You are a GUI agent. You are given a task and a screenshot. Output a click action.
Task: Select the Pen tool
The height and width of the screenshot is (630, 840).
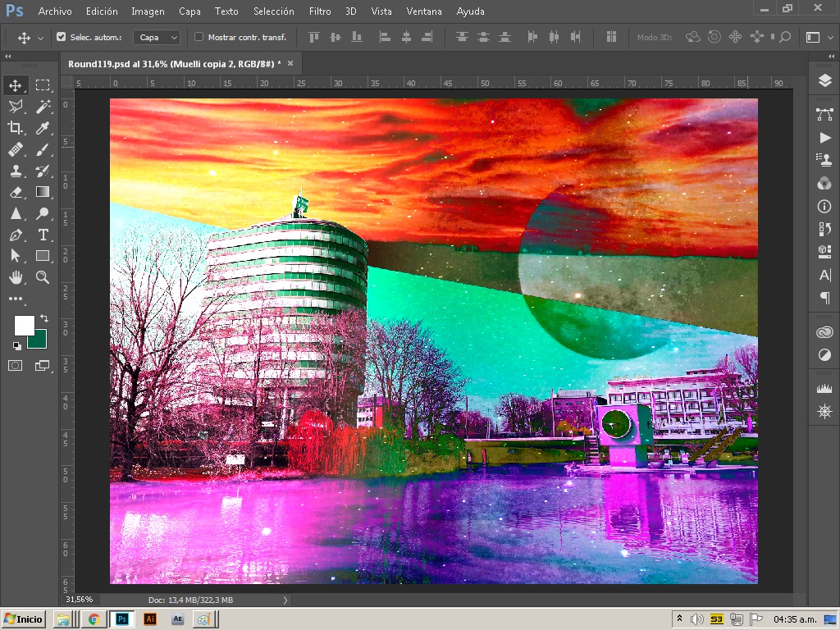tap(15, 235)
